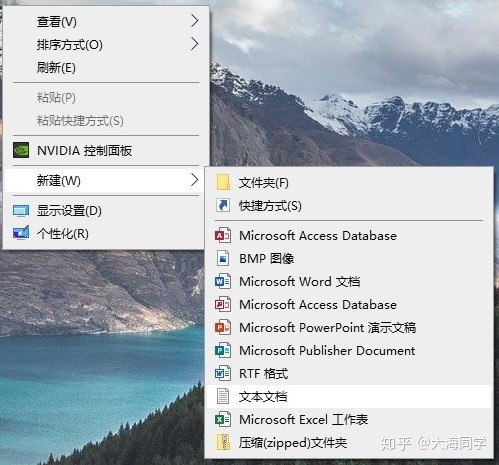
Task: Click the green Excel worksheet icon
Action: [x=223, y=419]
